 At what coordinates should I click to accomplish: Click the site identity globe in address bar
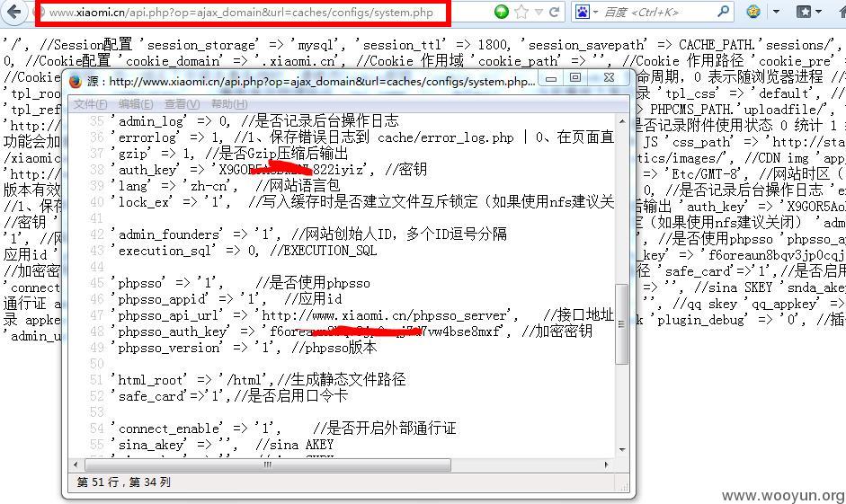pos(40,12)
